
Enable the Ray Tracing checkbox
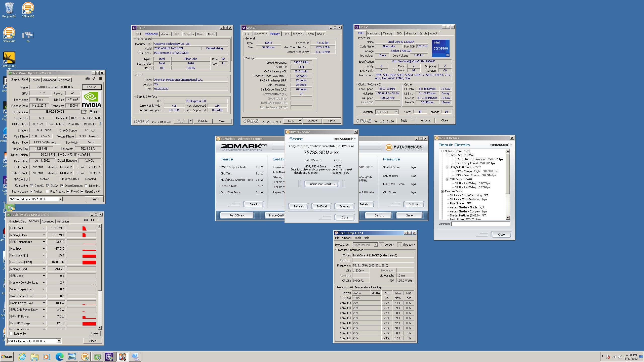click(47, 191)
